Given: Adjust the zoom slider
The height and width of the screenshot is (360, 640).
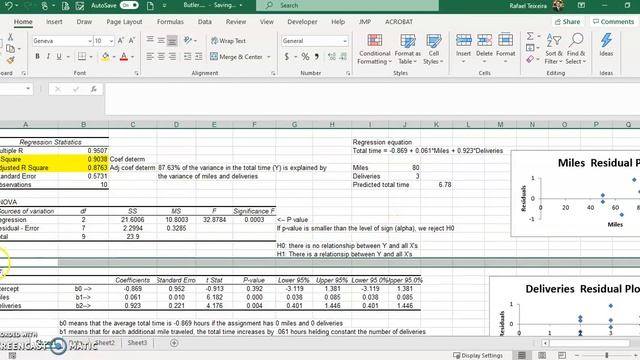Looking at the screenshot, I should [x=606, y=356].
